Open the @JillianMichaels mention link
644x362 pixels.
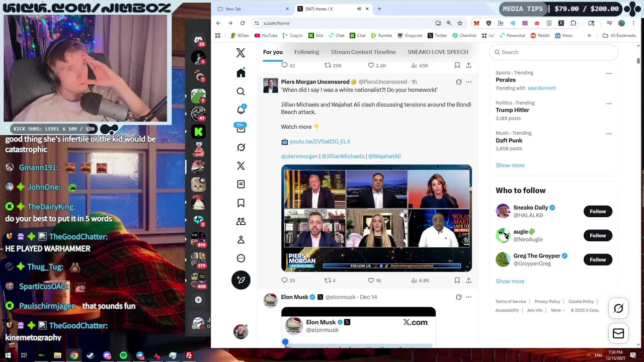click(x=343, y=156)
